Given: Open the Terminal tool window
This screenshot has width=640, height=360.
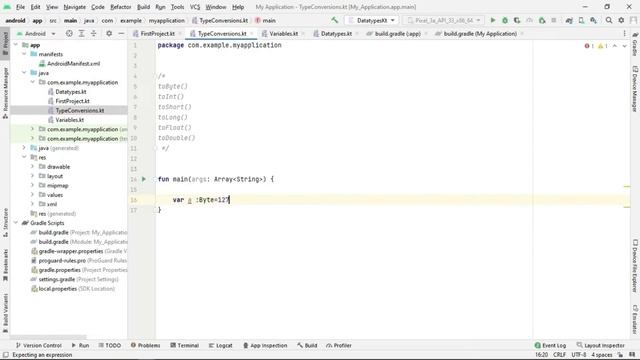Looking at the screenshot, I should pos(184,345).
